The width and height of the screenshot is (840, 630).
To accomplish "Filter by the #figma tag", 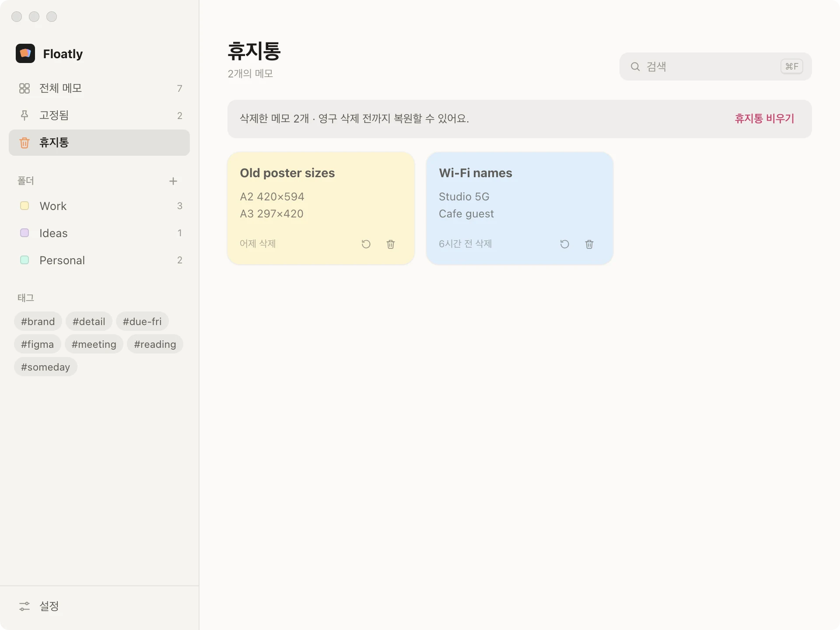I will [38, 344].
